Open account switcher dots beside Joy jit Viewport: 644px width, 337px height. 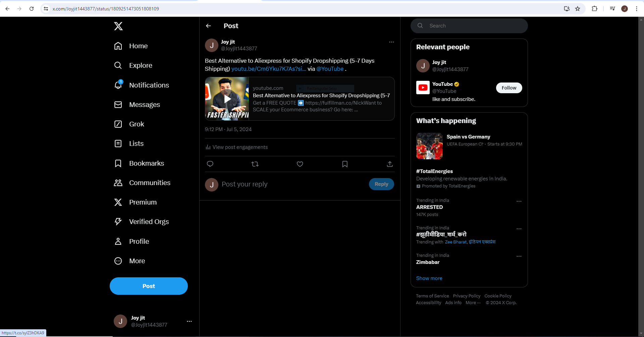(x=189, y=321)
